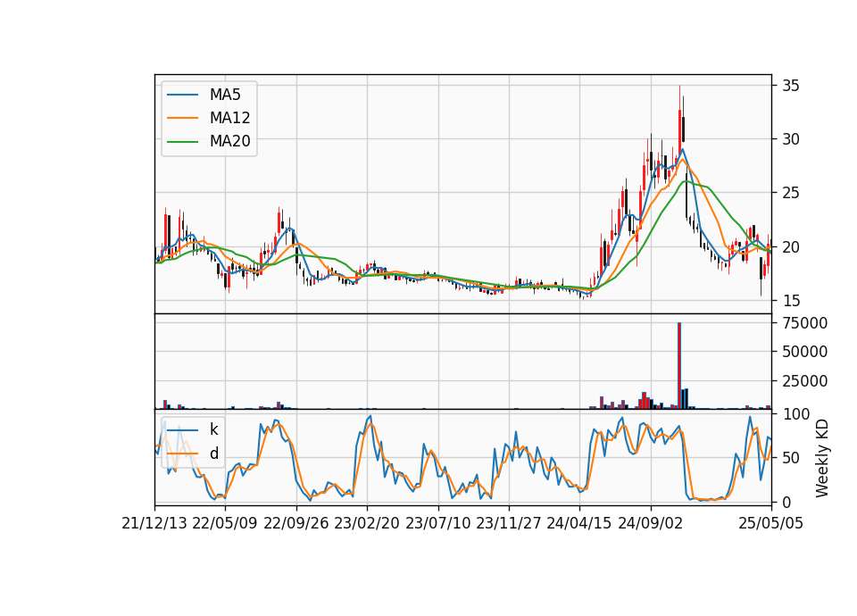The width and height of the screenshot is (857, 616).
Task: Click the 25/05/05 date tick label
Action: (x=770, y=523)
